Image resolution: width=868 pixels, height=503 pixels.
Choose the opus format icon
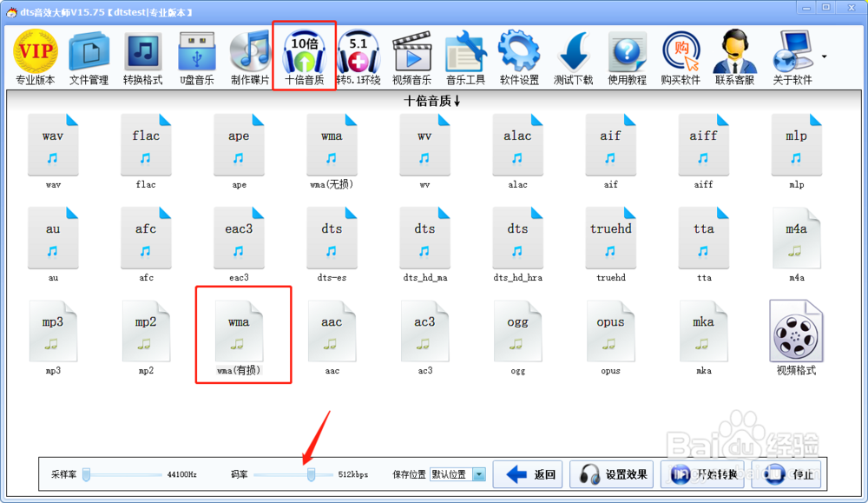coord(610,337)
